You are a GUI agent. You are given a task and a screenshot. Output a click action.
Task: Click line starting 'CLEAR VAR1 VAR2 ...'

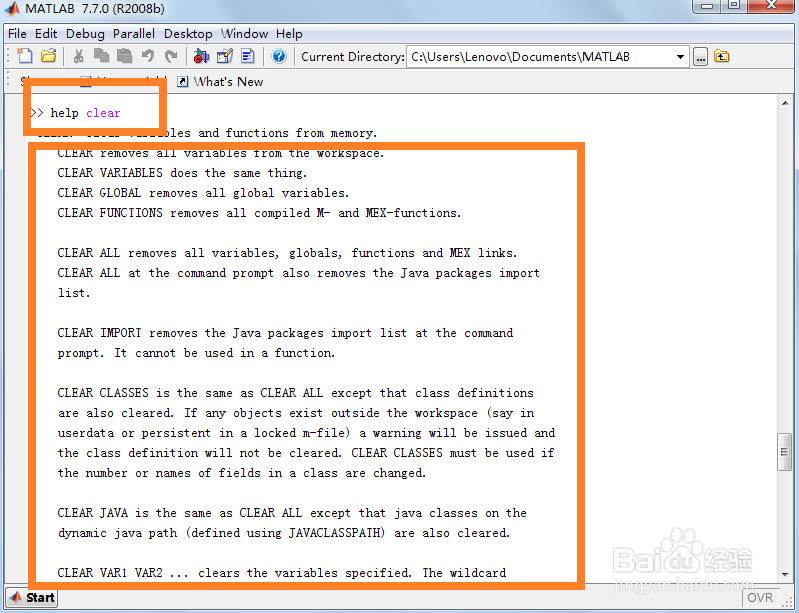281,573
